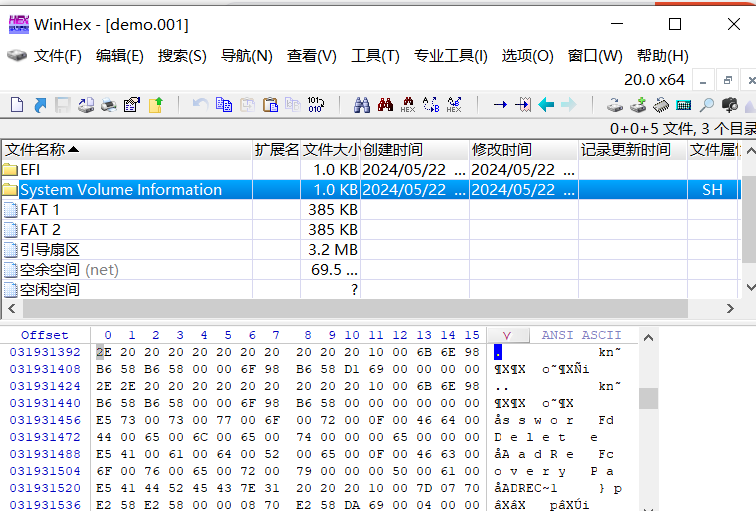Click the yellow folder with green arrow icon
Viewport: 756px width, 511px height.
[x=156, y=105]
